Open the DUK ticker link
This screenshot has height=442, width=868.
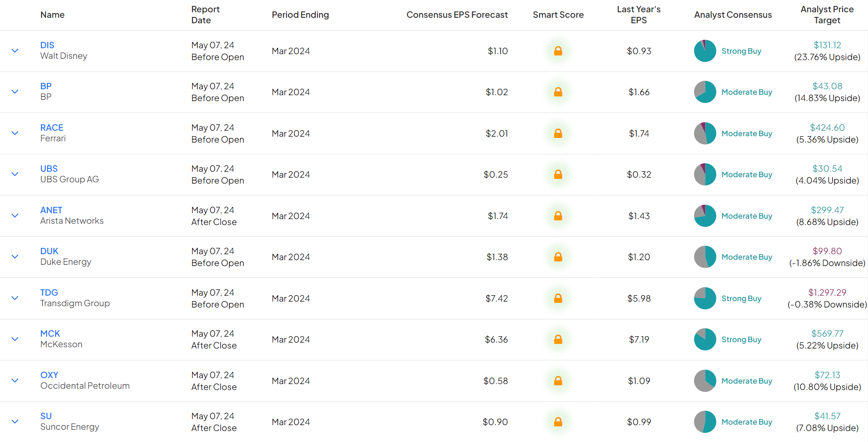49,251
